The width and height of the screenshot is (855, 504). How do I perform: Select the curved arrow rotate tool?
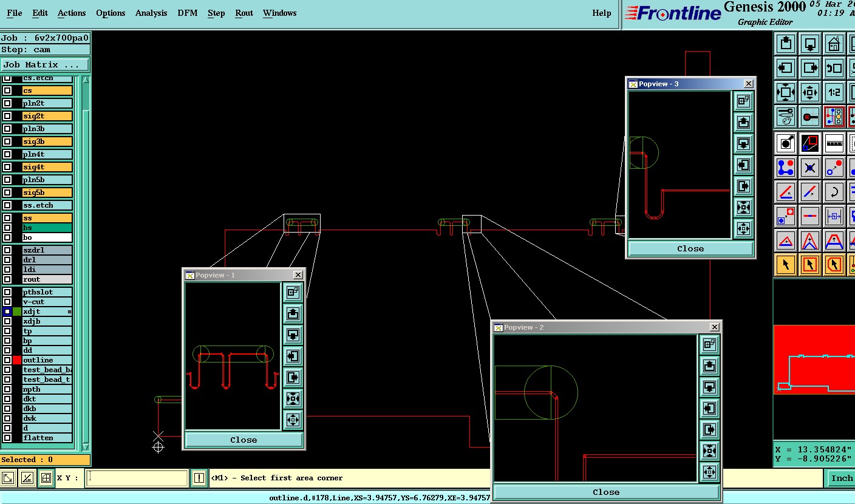(x=834, y=192)
